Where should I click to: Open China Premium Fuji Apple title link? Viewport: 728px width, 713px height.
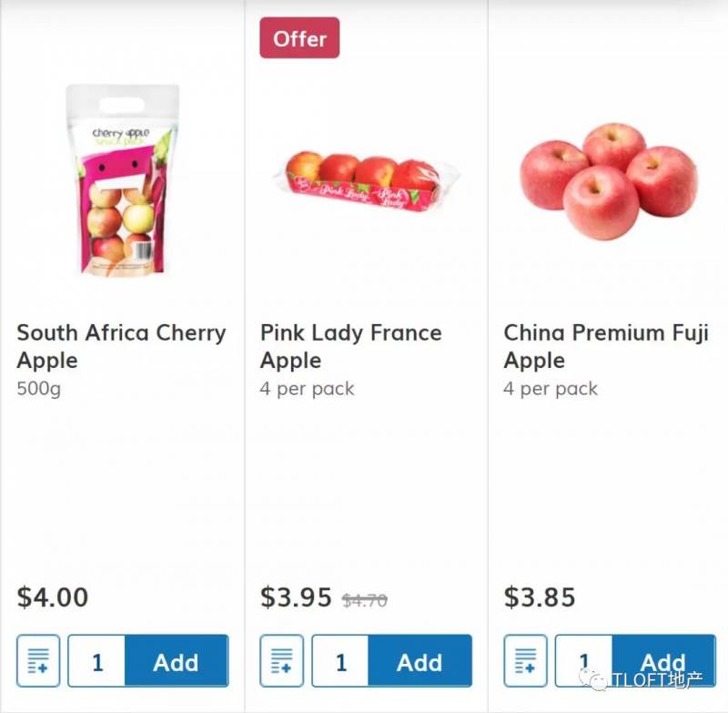[606, 346]
